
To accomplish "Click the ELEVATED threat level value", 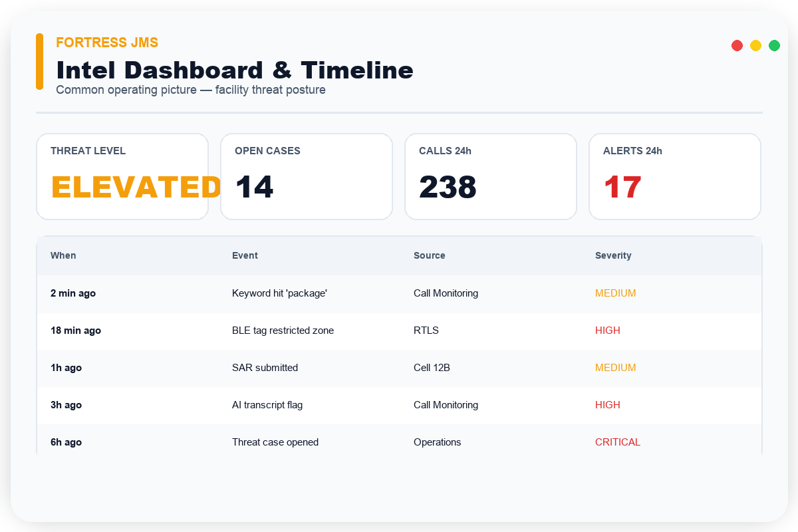I will pyautogui.click(x=136, y=188).
